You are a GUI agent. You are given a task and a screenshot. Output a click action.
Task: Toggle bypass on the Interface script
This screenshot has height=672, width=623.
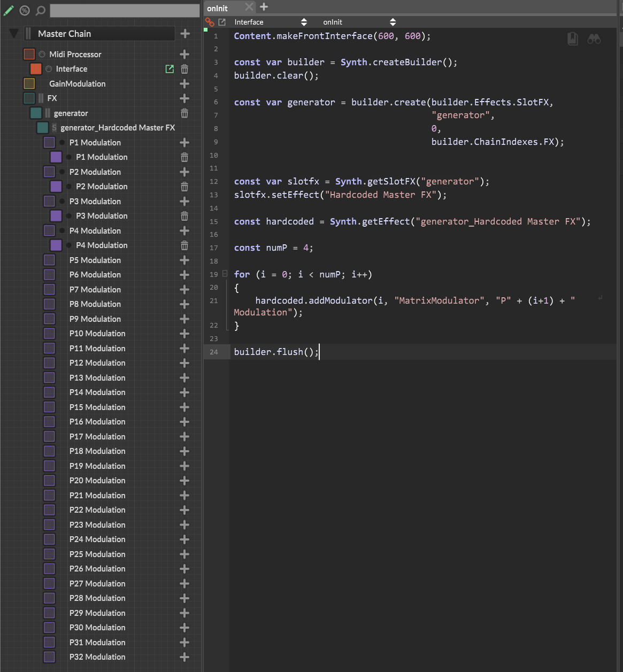(x=49, y=68)
